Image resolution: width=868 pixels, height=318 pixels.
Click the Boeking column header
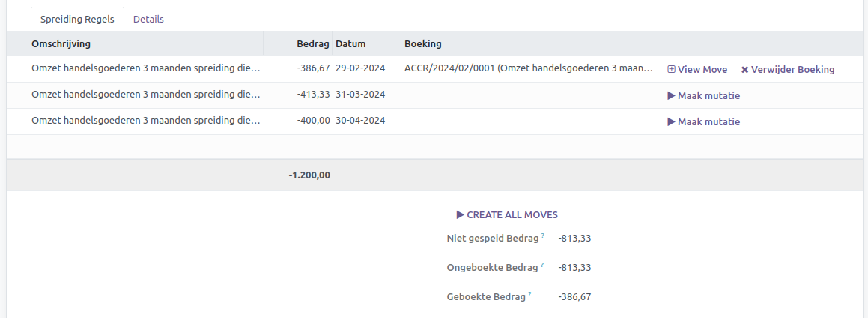tap(423, 44)
